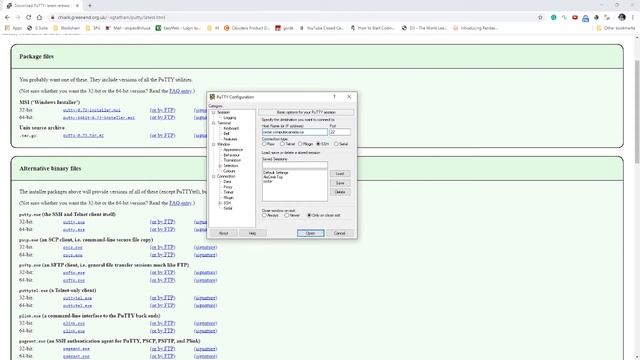
Task: Collapse the Window tree node
Action: pos(213,144)
